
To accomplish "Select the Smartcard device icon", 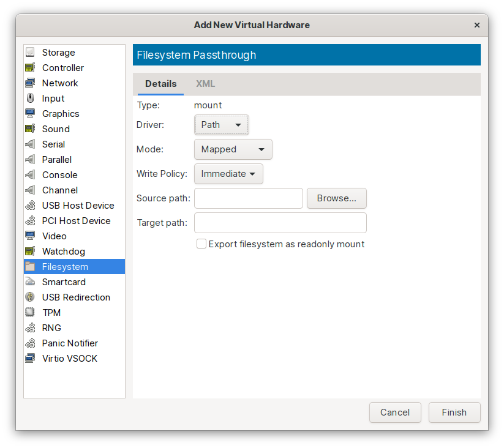I will 31,282.
